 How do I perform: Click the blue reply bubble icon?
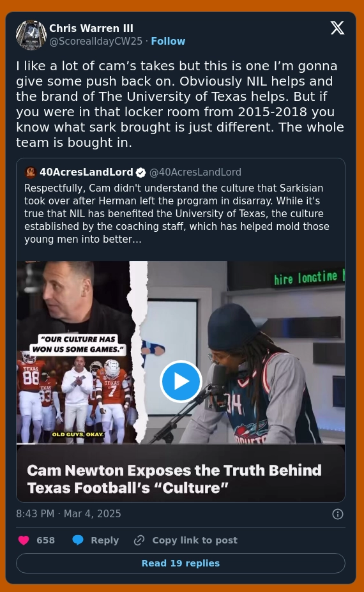(x=78, y=540)
